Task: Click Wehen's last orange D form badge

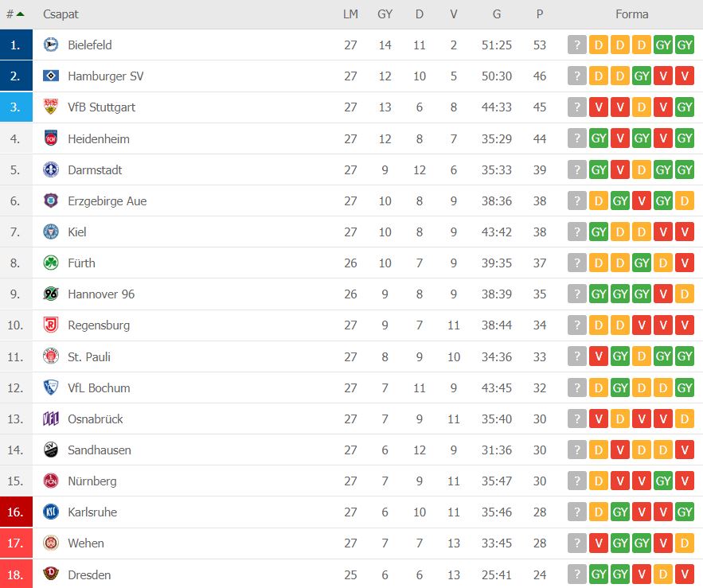Action: point(685,543)
